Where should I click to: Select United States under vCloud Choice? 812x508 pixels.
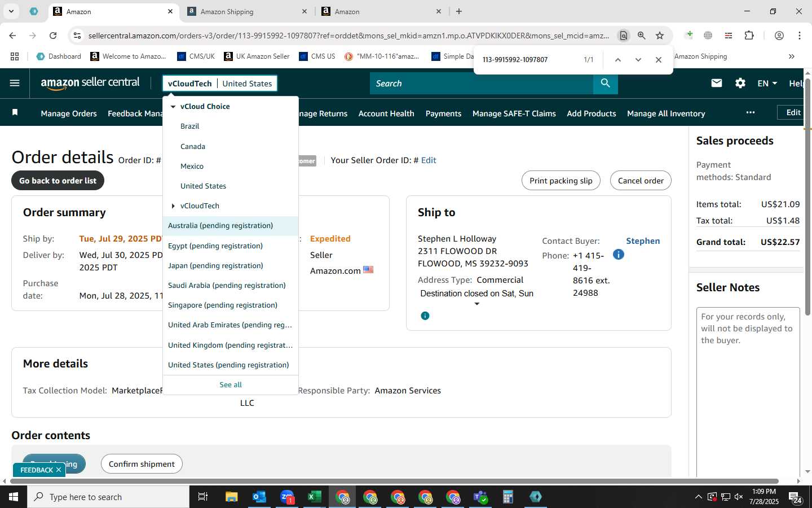tap(203, 186)
